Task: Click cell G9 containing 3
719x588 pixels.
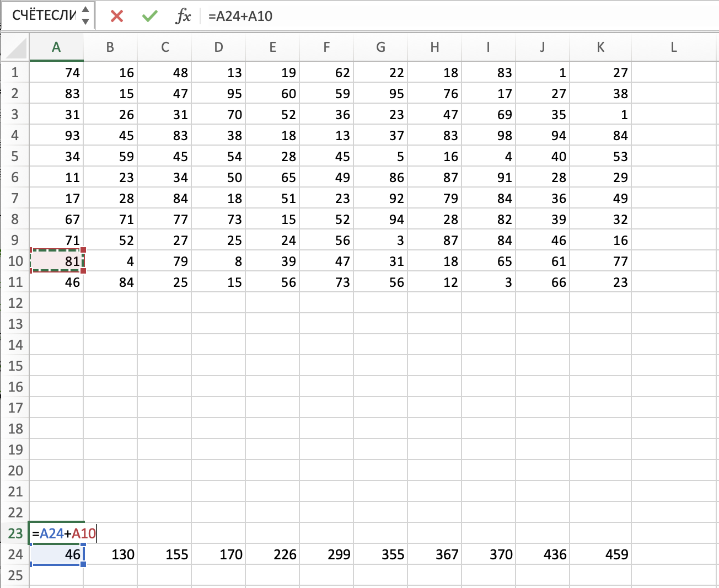Action: point(380,240)
